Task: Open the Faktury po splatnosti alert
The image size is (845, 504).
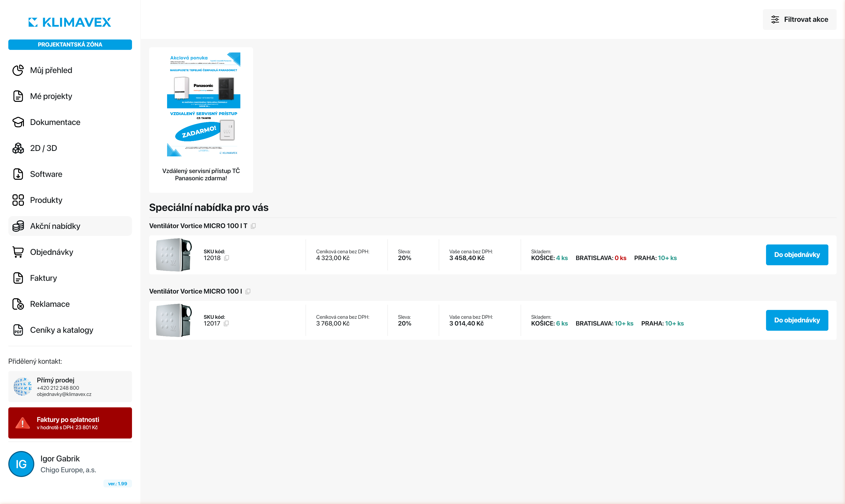Action: tap(70, 423)
